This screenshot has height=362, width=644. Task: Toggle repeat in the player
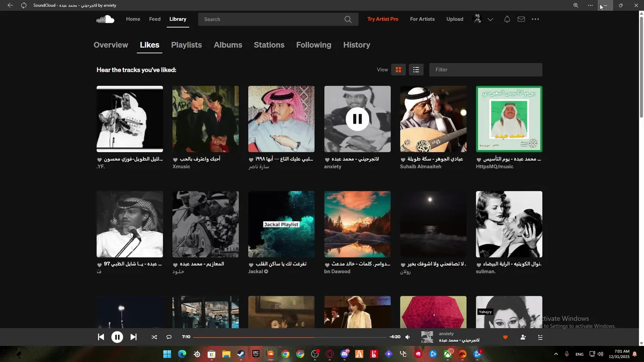169,337
